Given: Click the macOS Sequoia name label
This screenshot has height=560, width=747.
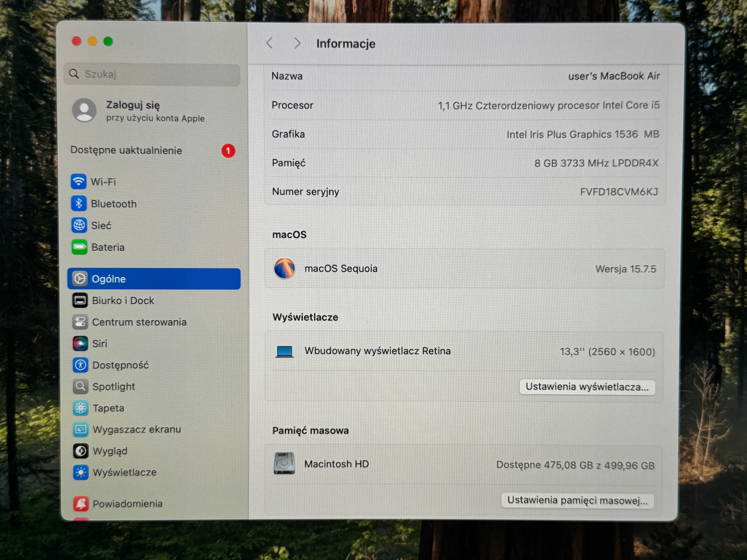Looking at the screenshot, I should (x=341, y=268).
